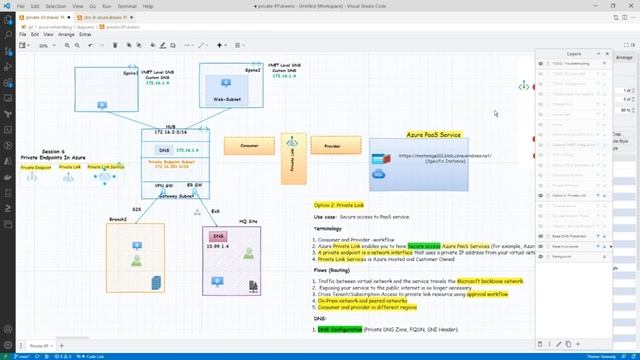
Task: Click the errors and warnings status item
Action: click(x=63, y=357)
